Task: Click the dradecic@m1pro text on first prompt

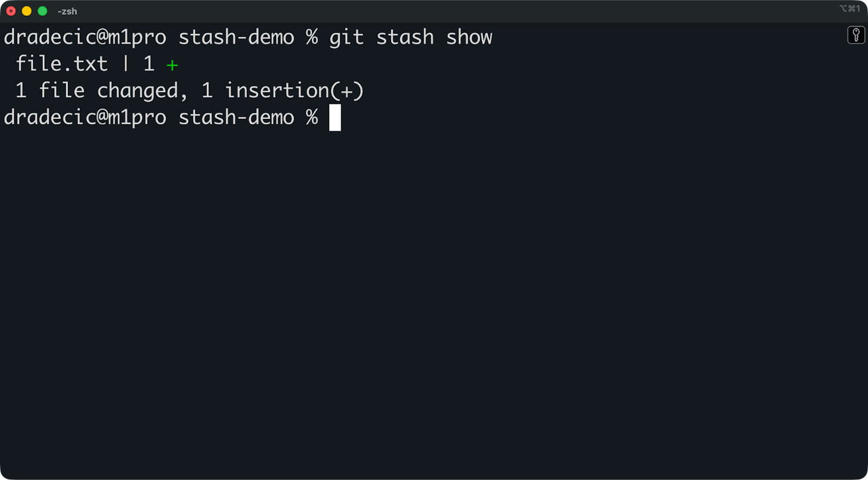Action: (x=84, y=37)
